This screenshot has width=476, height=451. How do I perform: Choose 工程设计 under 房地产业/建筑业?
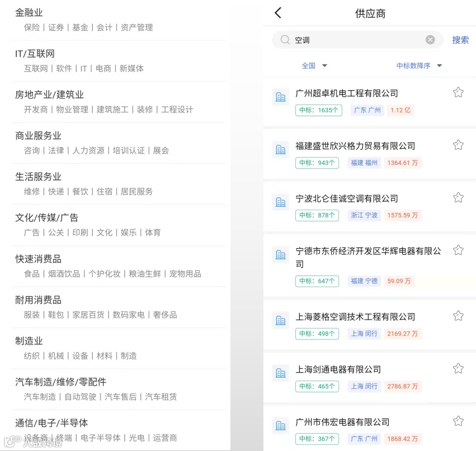pyautogui.click(x=177, y=109)
